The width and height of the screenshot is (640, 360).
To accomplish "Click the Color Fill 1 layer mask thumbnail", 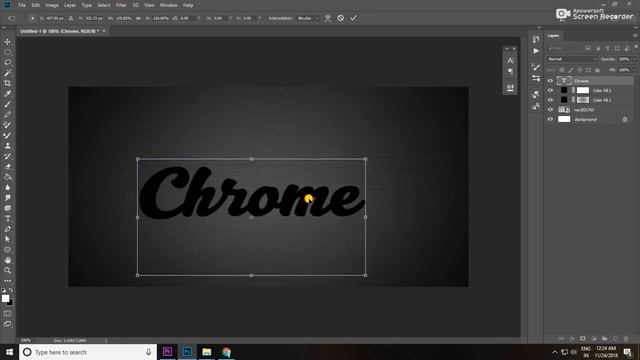I will pos(582,100).
